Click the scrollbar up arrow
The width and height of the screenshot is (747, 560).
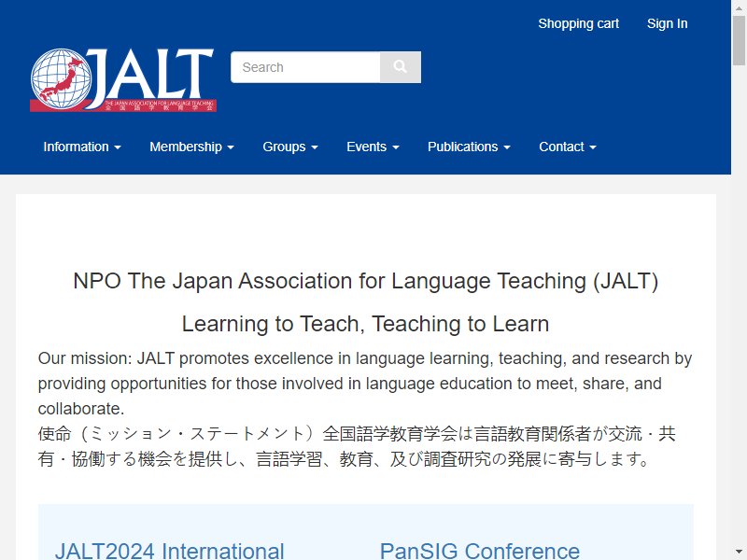(x=739, y=7)
